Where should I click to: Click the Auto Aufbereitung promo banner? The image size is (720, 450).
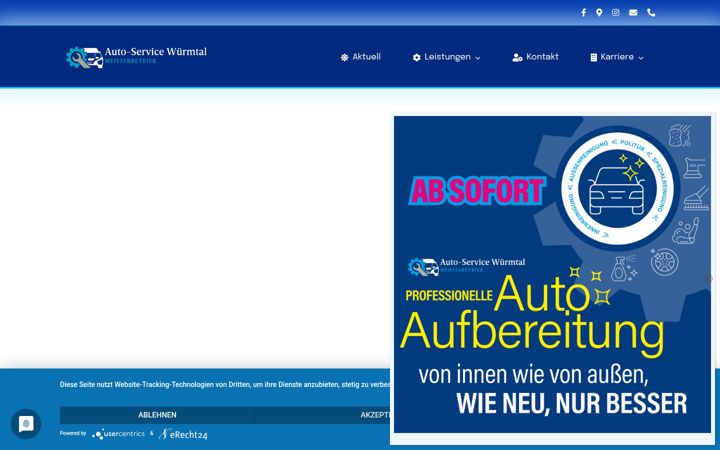pyautogui.click(x=552, y=275)
